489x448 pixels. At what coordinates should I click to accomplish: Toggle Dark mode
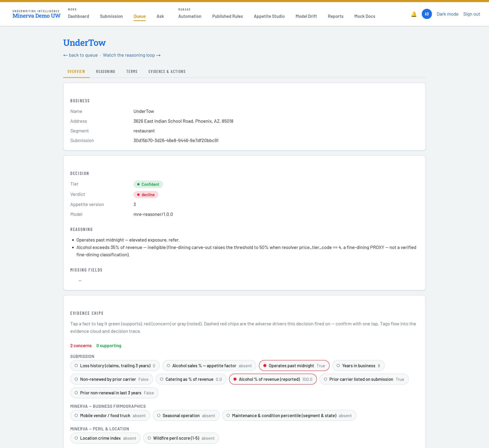[x=447, y=14]
